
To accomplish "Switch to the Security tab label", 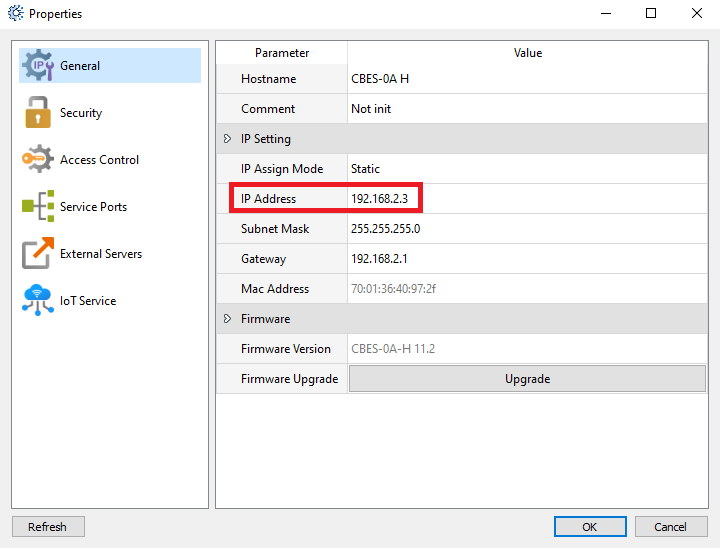I will pos(81,113).
